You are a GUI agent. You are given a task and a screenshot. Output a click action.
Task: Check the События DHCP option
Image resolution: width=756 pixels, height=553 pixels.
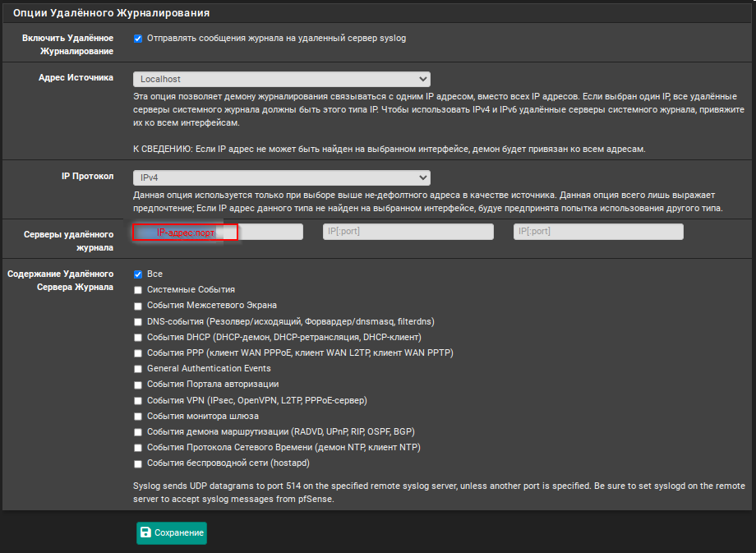(138, 338)
